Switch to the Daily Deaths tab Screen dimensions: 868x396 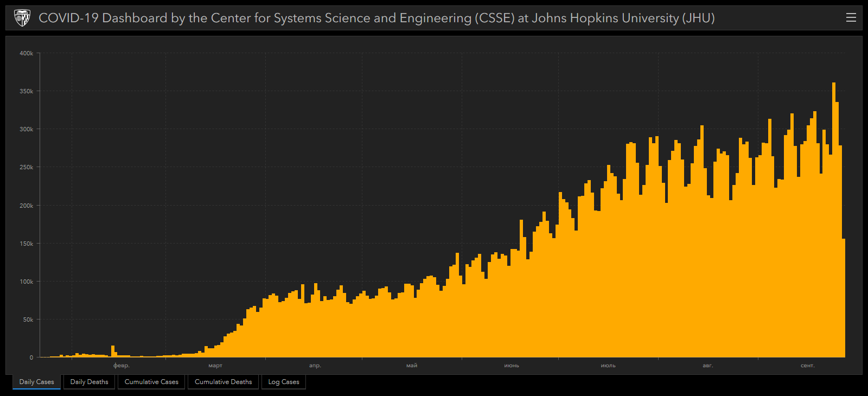89,382
